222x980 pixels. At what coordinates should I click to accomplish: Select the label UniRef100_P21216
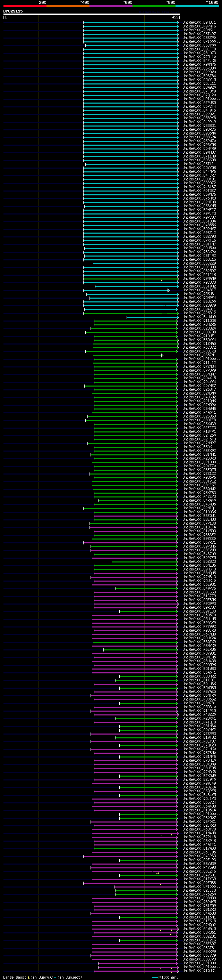click(199, 275)
